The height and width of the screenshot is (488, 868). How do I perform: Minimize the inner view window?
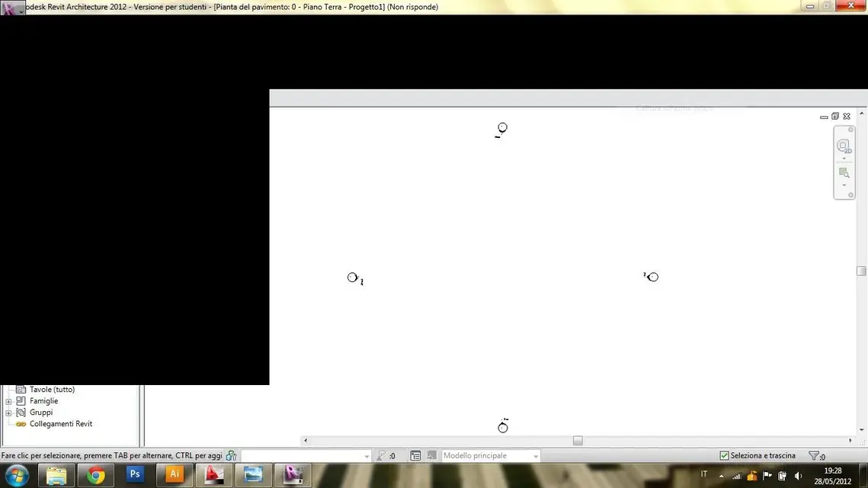824,117
